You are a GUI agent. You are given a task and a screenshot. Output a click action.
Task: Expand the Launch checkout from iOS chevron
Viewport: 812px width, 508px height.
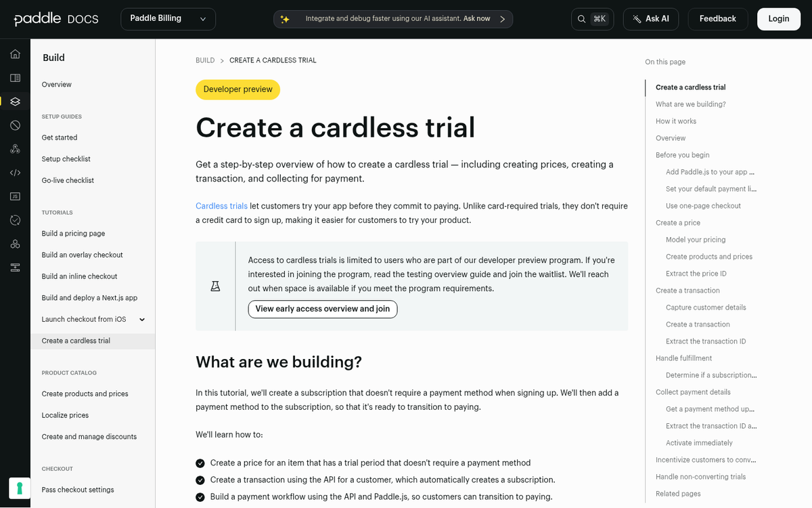click(142, 319)
